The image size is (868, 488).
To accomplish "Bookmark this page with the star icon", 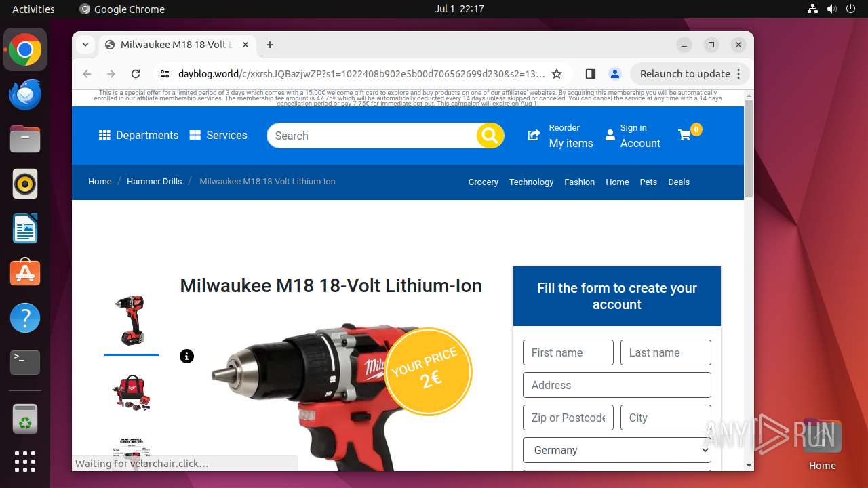I will (x=557, y=74).
